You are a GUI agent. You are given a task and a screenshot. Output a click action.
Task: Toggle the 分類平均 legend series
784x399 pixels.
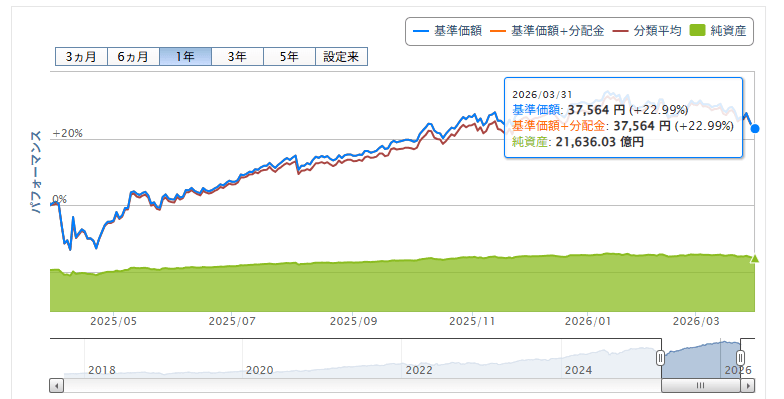coord(648,31)
